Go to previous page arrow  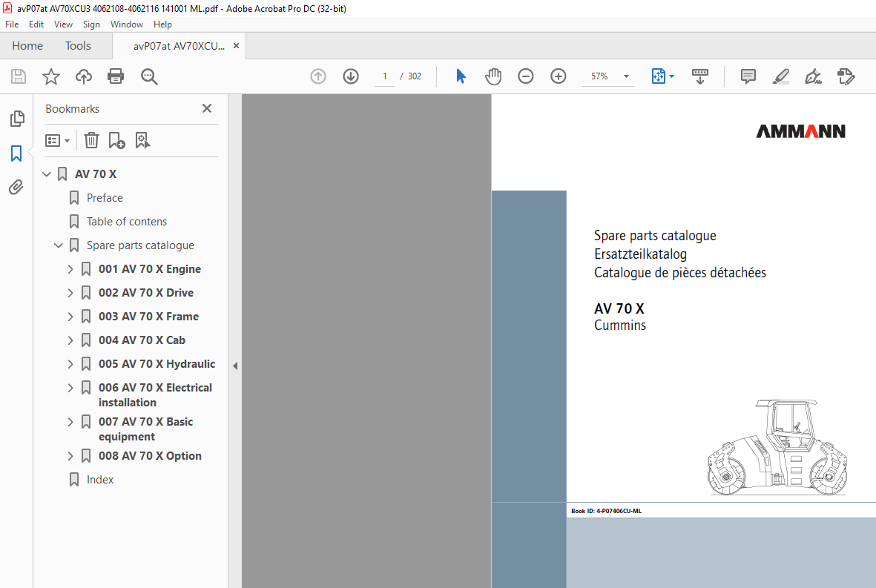318,76
